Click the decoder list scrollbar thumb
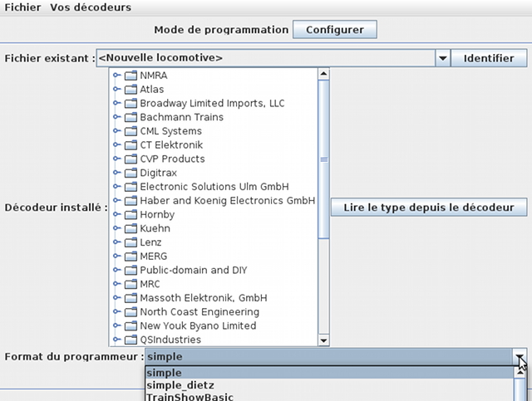532x401 pixels. (323, 159)
